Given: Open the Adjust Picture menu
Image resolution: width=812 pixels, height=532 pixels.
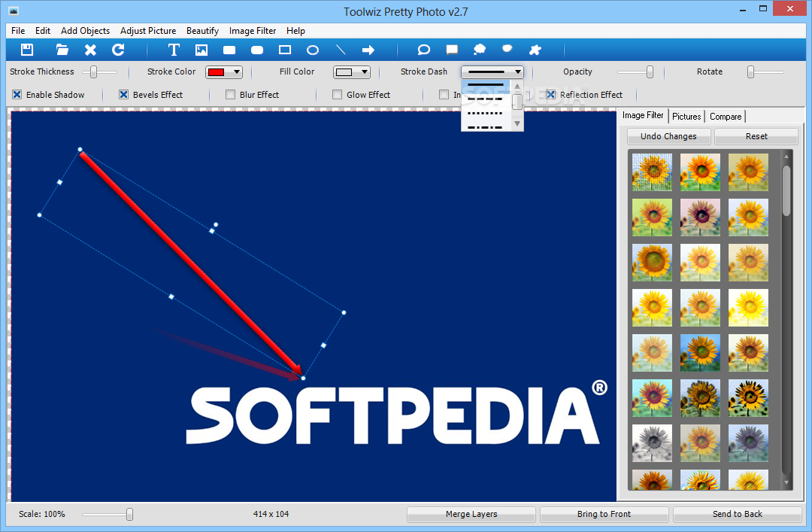Looking at the screenshot, I should [x=148, y=31].
